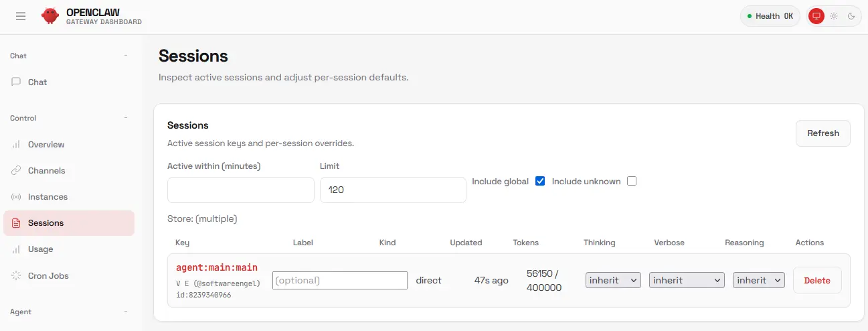Open the Verbose inherit dropdown
Viewport: 868px width, 331px height.
[x=687, y=280]
